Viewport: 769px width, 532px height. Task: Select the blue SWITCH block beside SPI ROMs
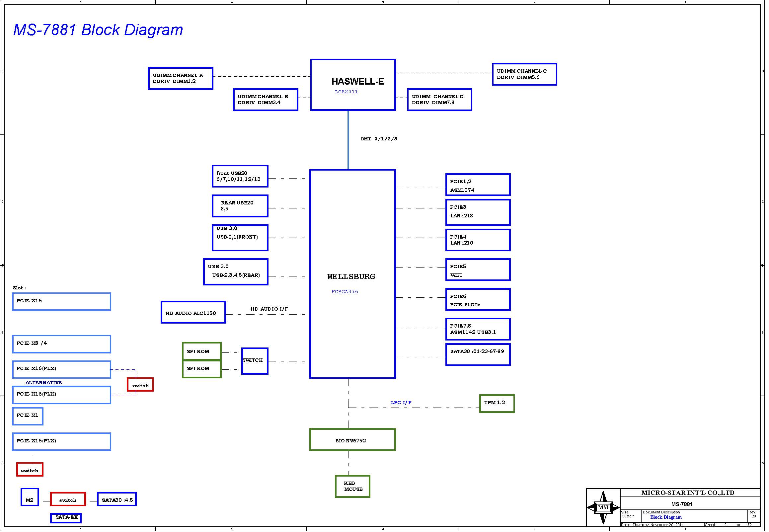click(255, 361)
